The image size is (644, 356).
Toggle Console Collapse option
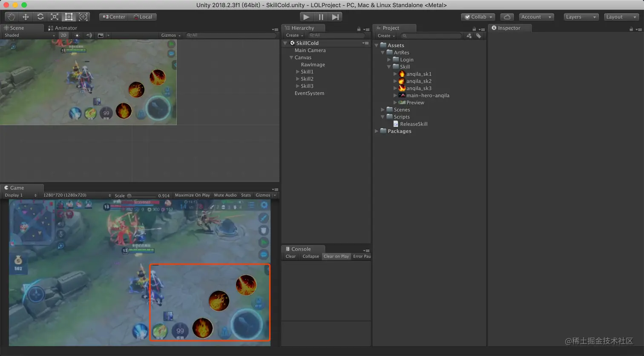(310, 256)
